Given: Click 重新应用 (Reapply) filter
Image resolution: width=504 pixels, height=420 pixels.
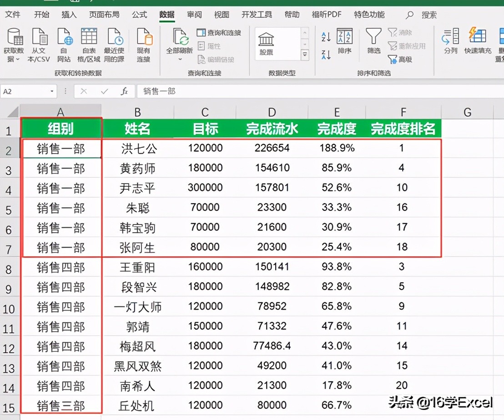Looking at the screenshot, I should 407,46.
